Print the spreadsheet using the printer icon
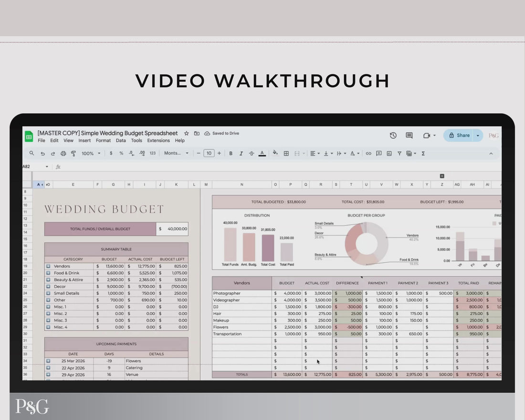 63,154
